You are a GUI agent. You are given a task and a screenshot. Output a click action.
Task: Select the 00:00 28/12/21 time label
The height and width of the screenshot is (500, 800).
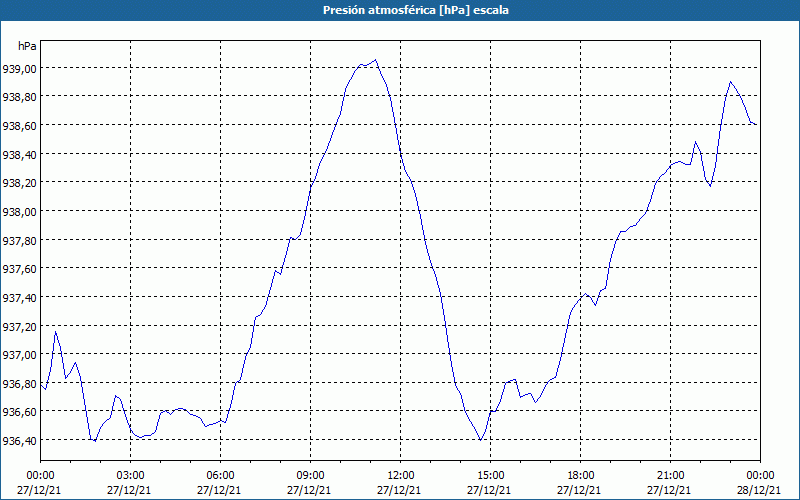coord(760,482)
